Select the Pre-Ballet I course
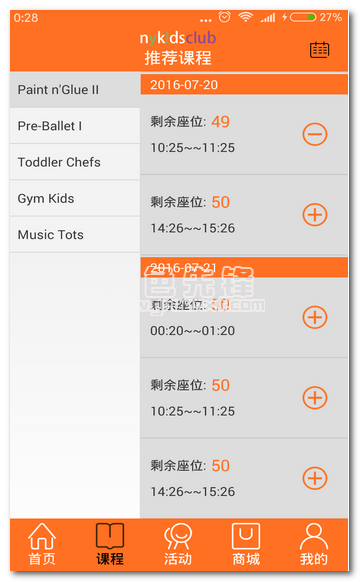The width and height of the screenshot is (360, 582). [x=75, y=126]
